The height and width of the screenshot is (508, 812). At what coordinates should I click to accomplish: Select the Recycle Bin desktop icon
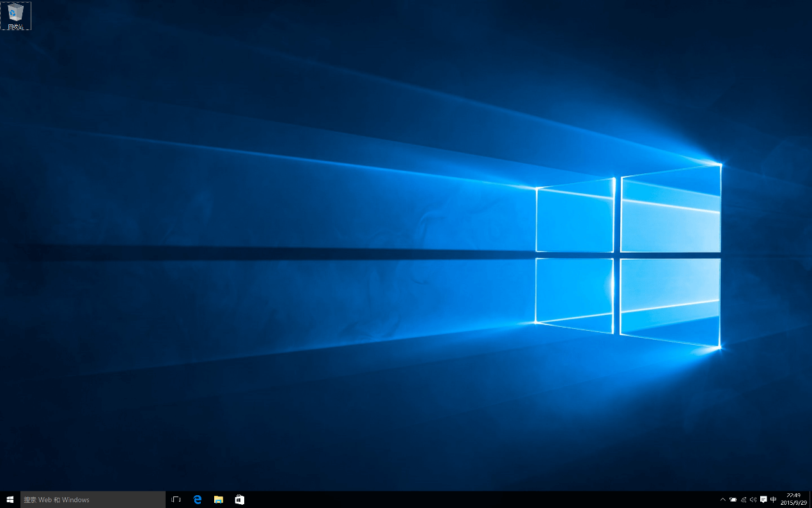[x=15, y=12]
